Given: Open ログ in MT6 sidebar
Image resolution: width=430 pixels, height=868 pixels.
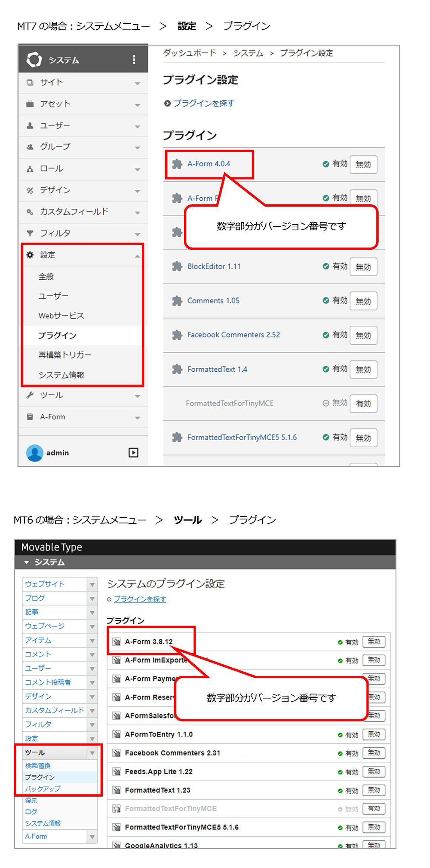Looking at the screenshot, I should point(31,812).
